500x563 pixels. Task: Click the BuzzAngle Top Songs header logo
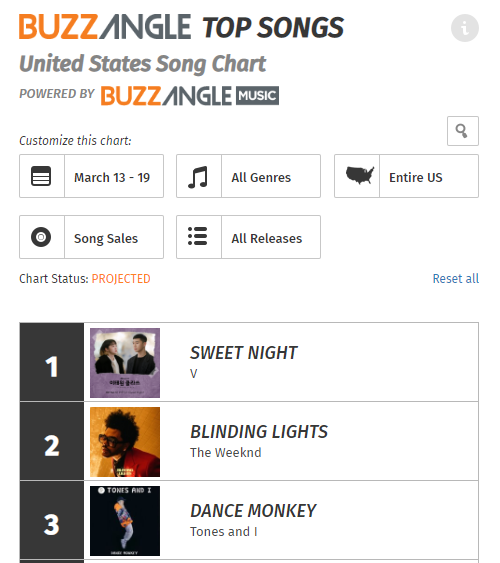coord(181,27)
